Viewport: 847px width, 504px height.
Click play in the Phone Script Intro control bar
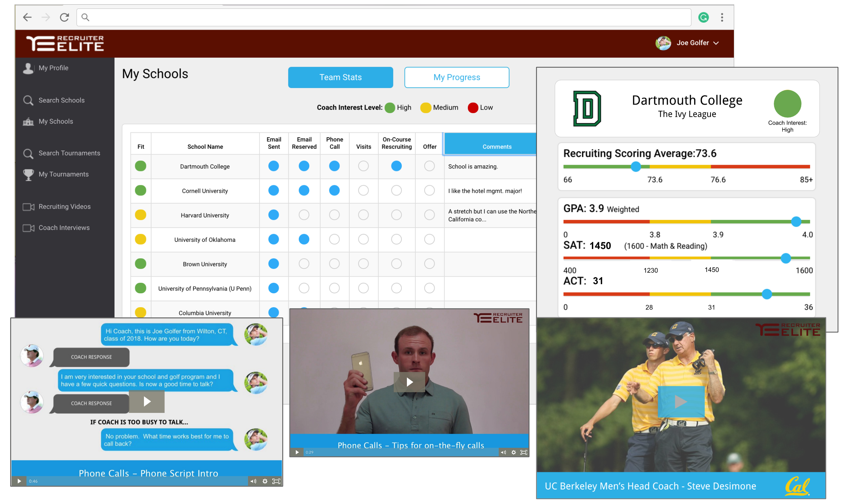[19, 481]
